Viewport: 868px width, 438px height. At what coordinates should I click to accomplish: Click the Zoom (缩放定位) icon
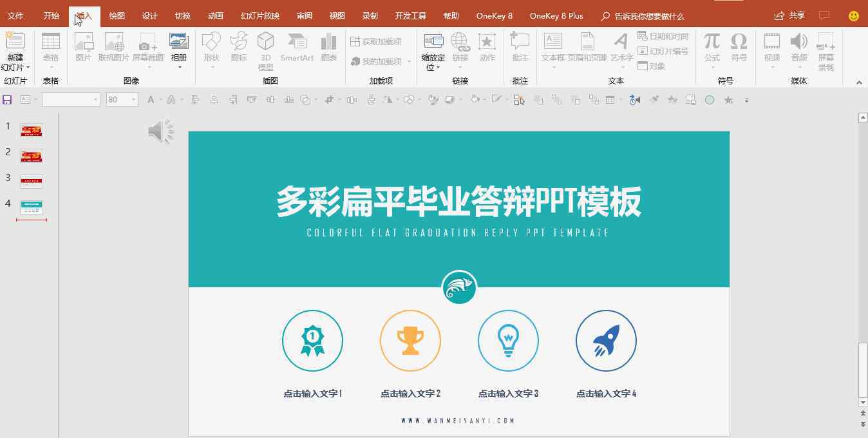(433, 43)
